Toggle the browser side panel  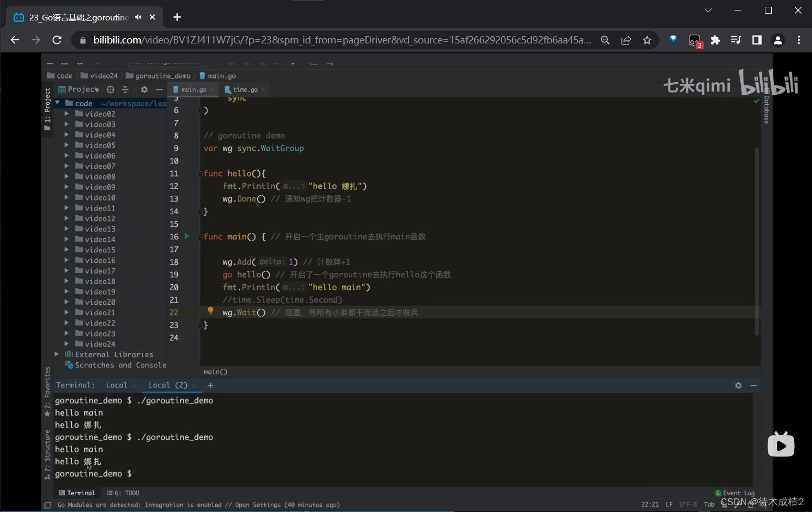[757, 40]
